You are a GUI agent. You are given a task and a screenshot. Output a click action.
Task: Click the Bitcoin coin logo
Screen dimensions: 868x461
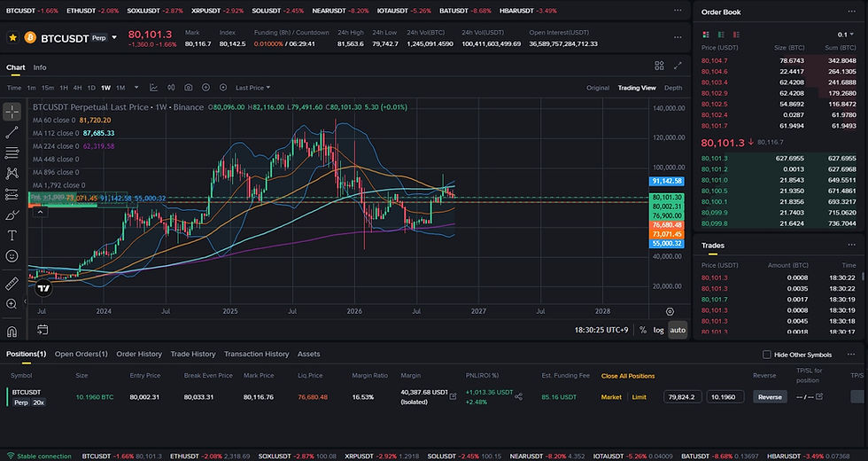click(x=30, y=37)
